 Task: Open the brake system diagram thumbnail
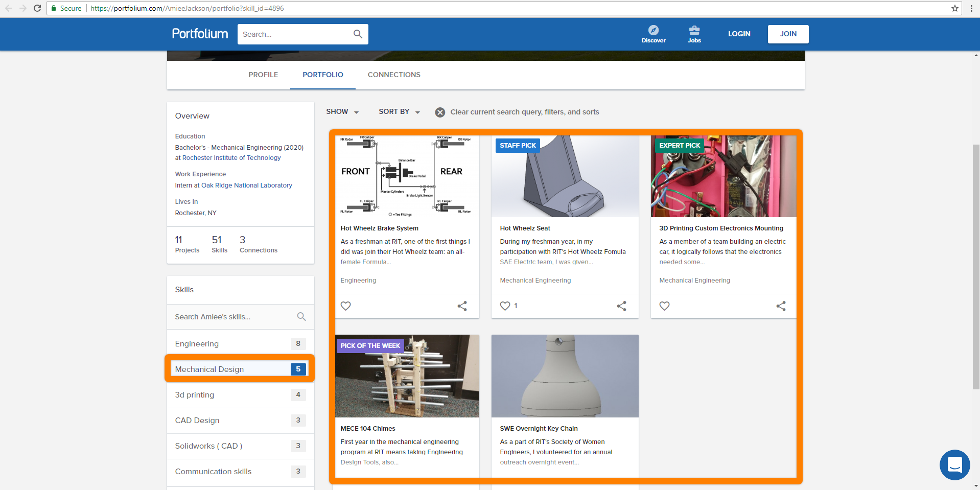(x=407, y=176)
